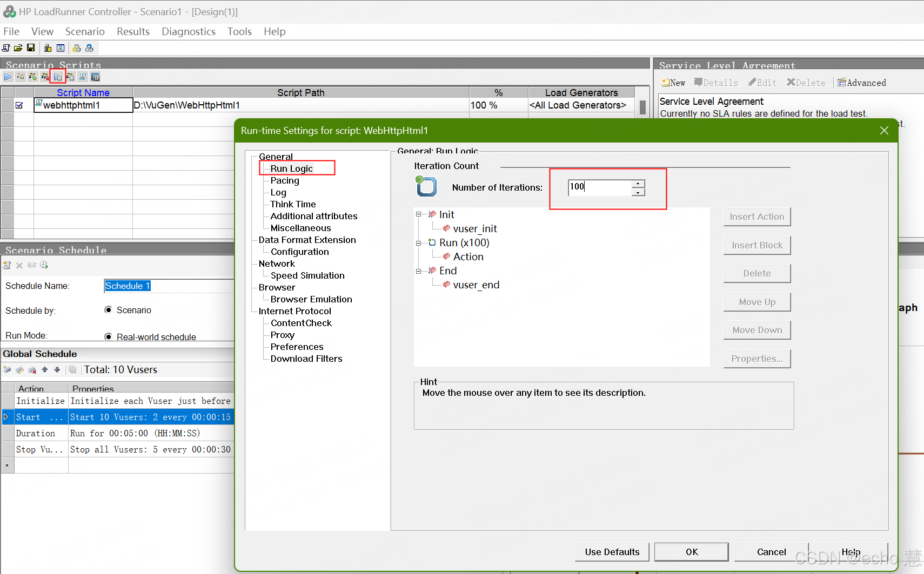
Task: Decrease Number of Iterations with down arrow
Action: pos(638,192)
